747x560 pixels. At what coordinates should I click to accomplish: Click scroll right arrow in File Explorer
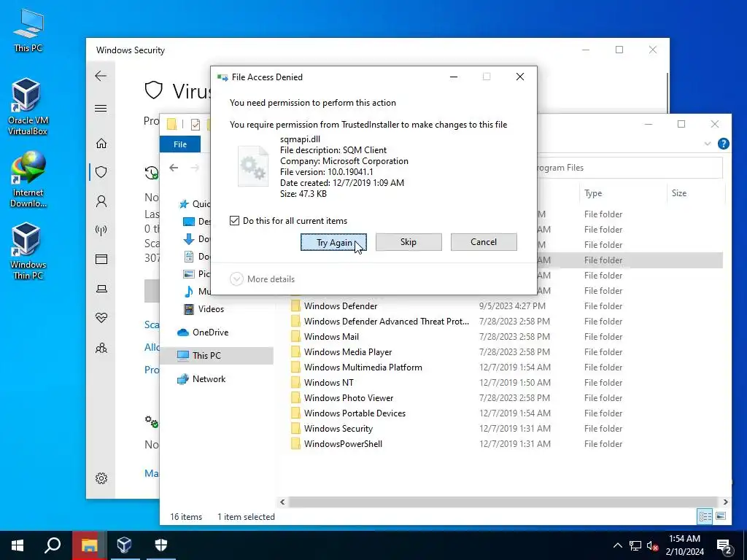point(725,502)
